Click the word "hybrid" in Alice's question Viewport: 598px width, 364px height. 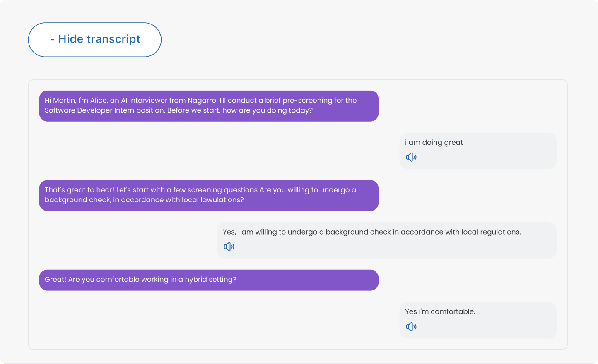(195, 280)
